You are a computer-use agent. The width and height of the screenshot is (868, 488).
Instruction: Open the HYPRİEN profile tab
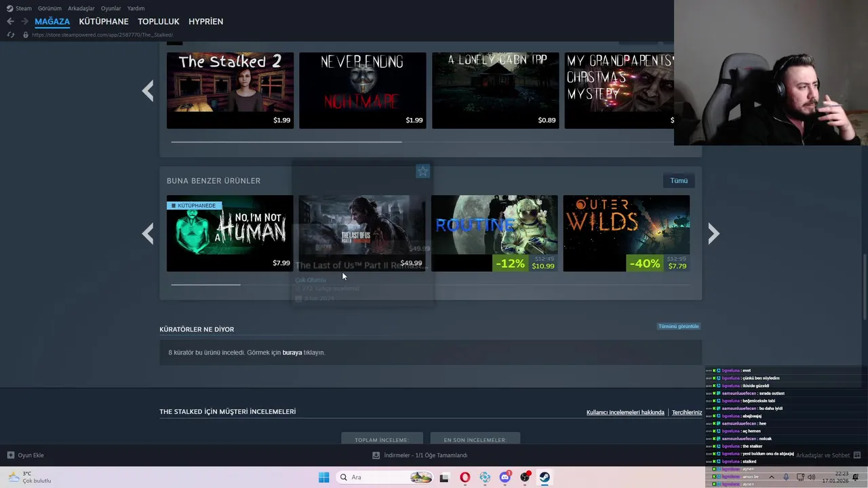click(x=205, y=22)
